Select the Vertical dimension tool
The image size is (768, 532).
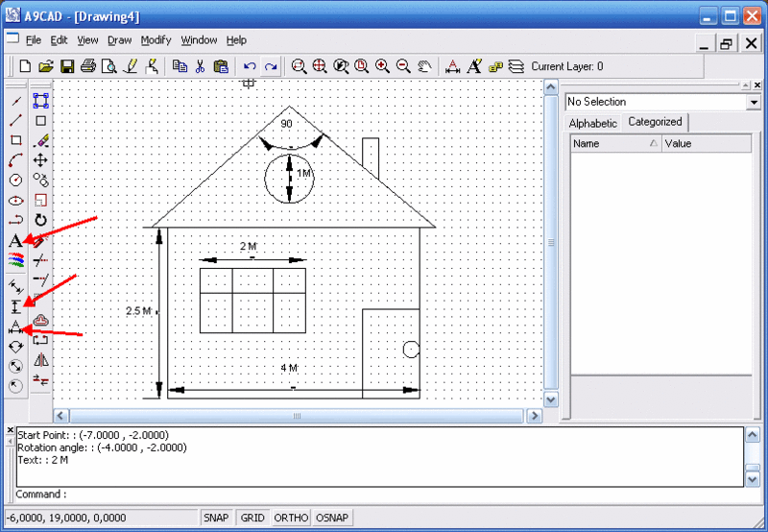[x=15, y=306]
